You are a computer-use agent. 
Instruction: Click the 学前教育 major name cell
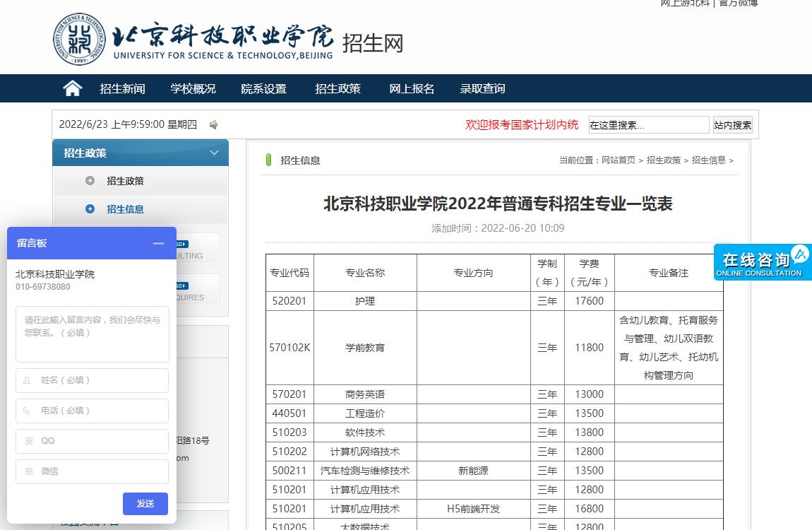365,348
